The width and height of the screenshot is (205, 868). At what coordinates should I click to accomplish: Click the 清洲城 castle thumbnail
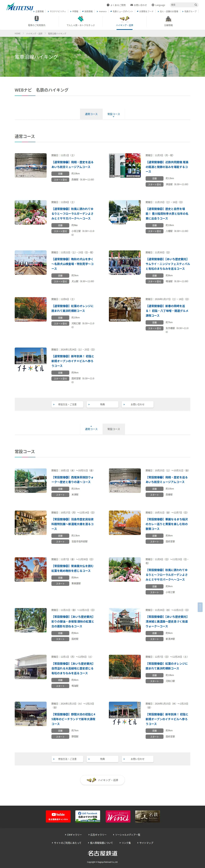coord(125,620)
